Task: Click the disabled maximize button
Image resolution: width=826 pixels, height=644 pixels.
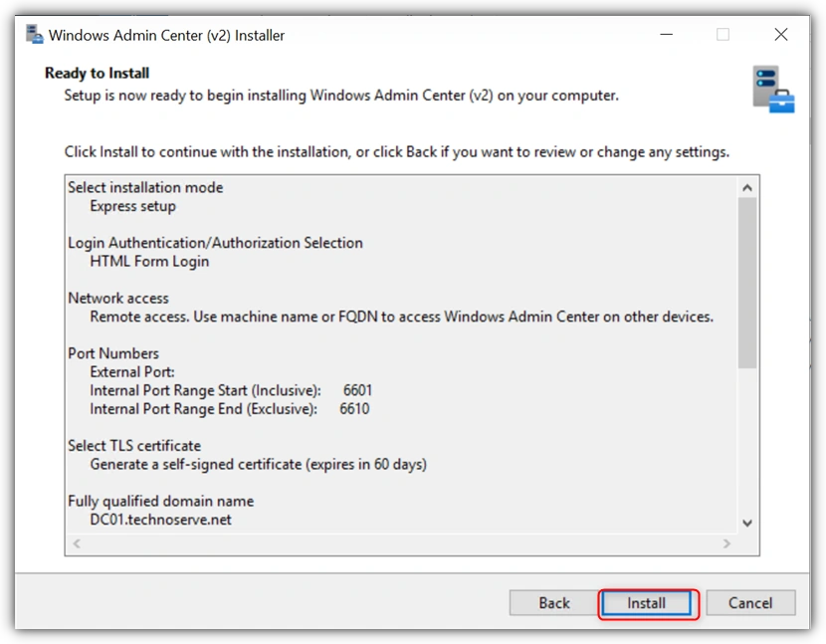Action: tap(723, 35)
